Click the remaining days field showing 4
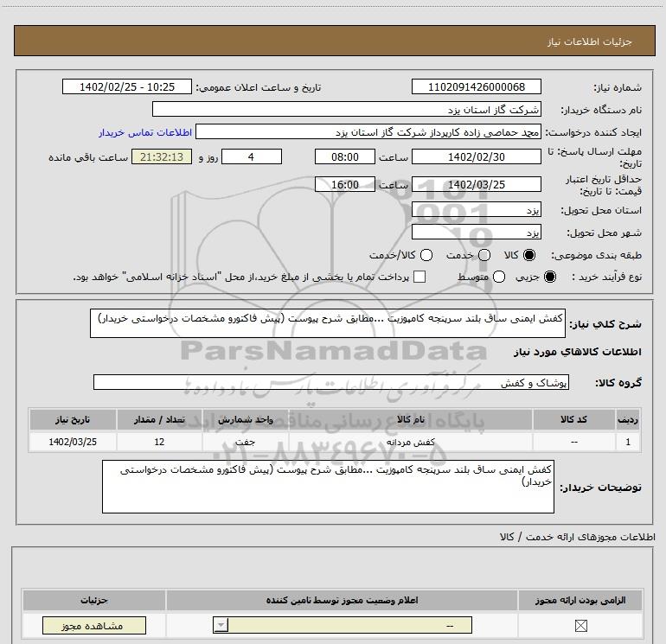This screenshot has height=644, width=666. click(252, 156)
